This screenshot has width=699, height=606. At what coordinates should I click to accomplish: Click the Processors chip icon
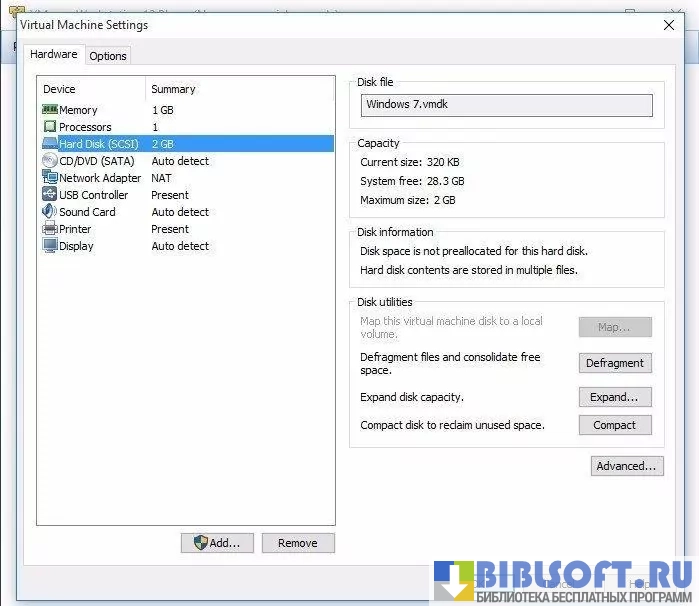coord(50,127)
